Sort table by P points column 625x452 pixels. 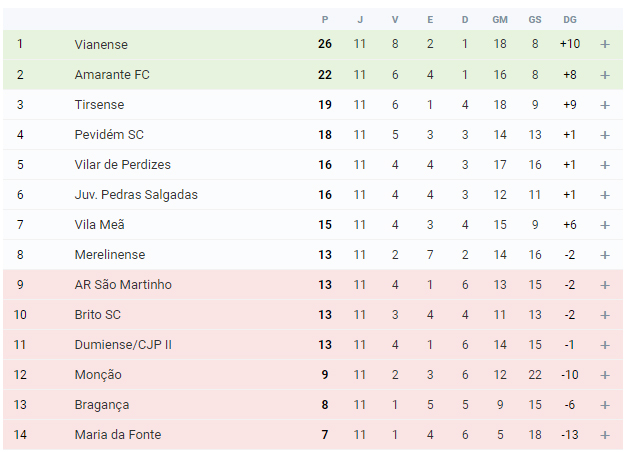click(325, 20)
